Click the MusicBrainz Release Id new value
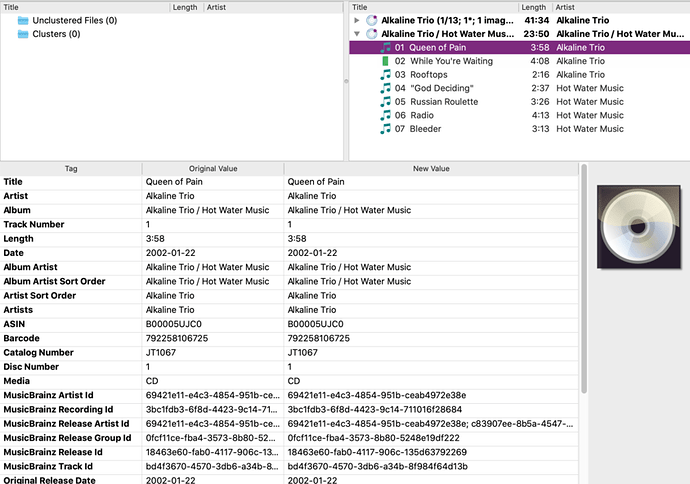Image resolution: width=690 pixels, height=484 pixels. pyautogui.click(x=377, y=452)
